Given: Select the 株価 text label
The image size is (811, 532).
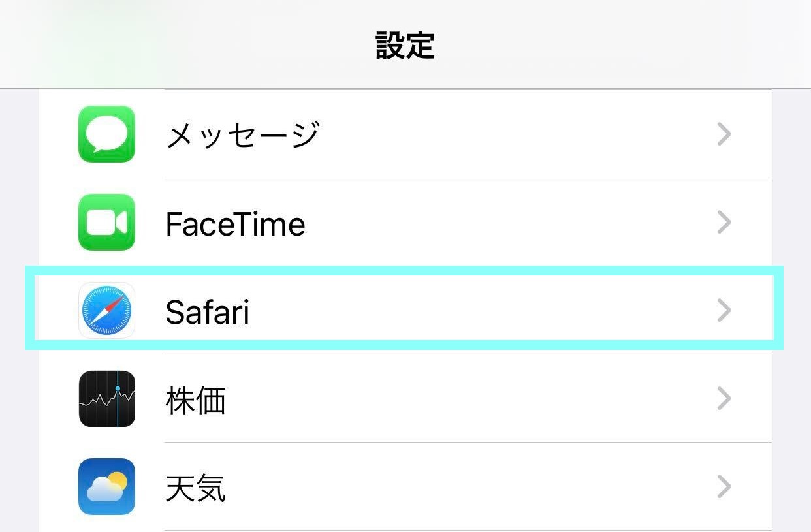Looking at the screenshot, I should click(x=196, y=400).
